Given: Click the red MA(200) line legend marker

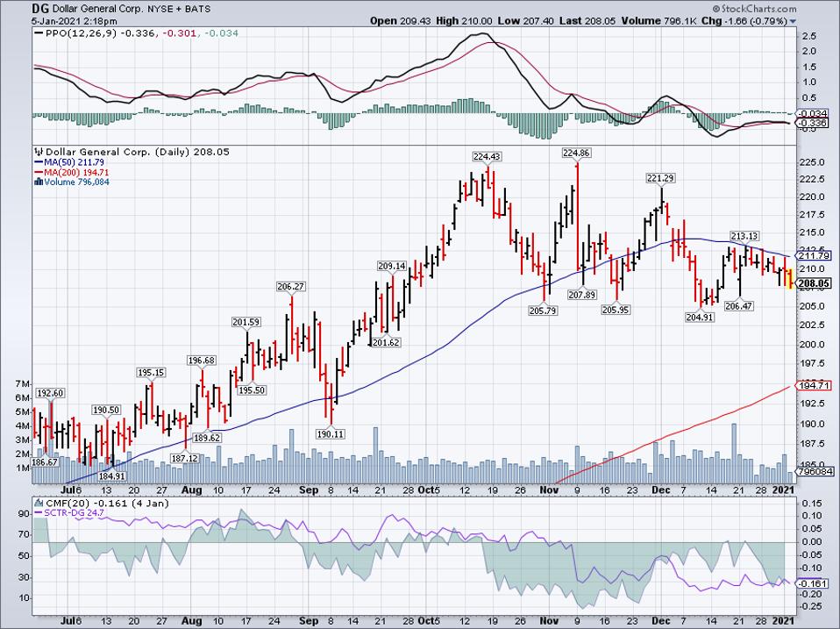Looking at the screenshot, I should click(39, 173).
